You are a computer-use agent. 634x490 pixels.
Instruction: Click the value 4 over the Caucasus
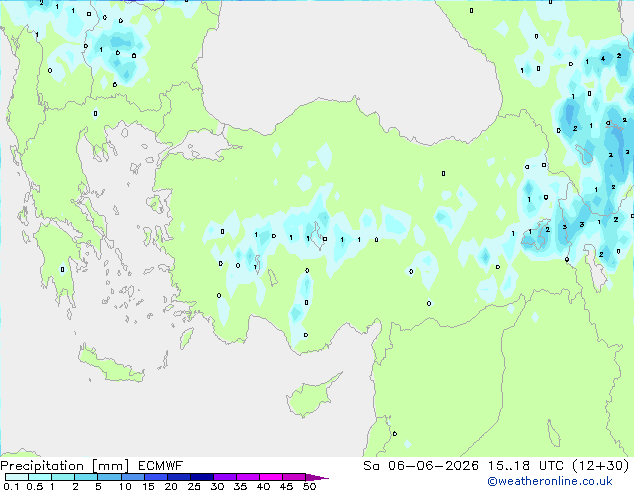click(x=603, y=59)
